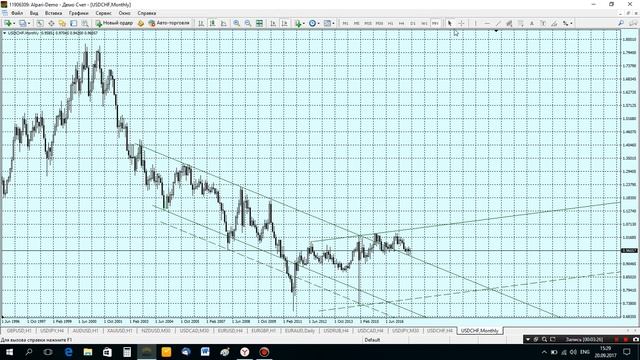Toggle Авто-торговля (AutoTrading)

[169, 23]
